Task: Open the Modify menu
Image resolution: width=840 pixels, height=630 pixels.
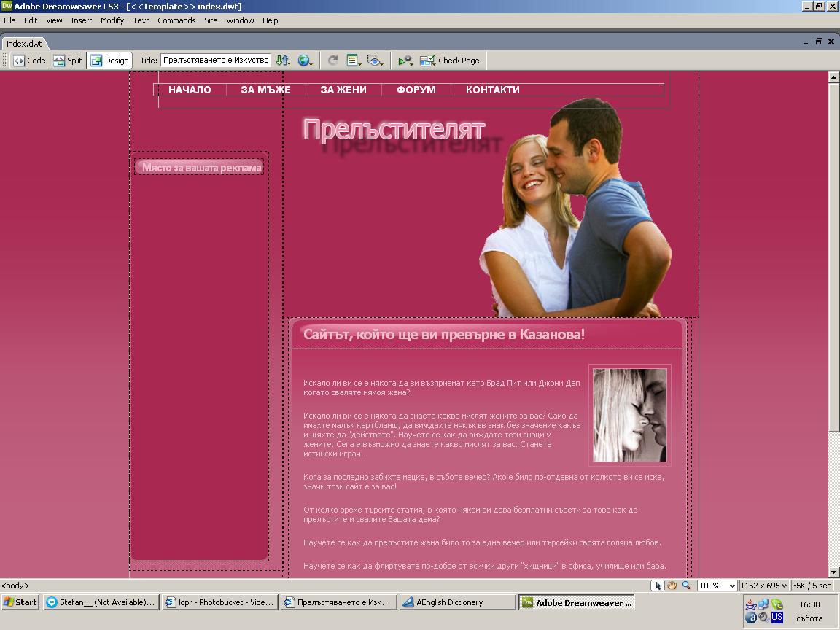Action: [112, 20]
